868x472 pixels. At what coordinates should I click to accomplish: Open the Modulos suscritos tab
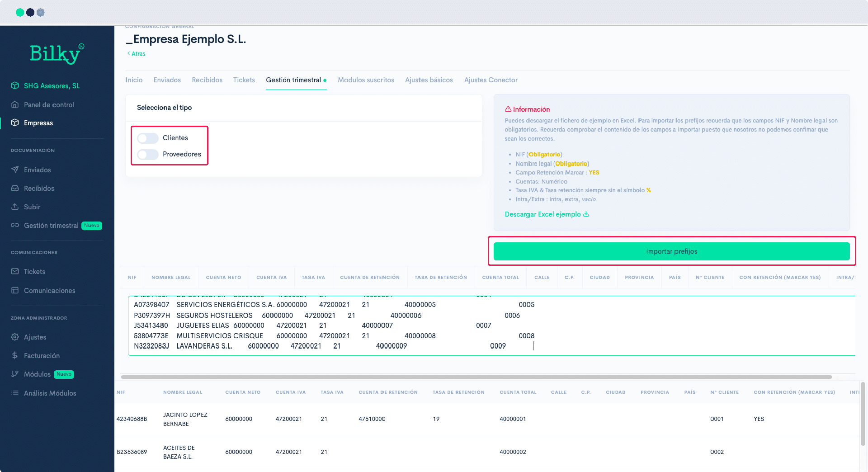pyautogui.click(x=366, y=80)
